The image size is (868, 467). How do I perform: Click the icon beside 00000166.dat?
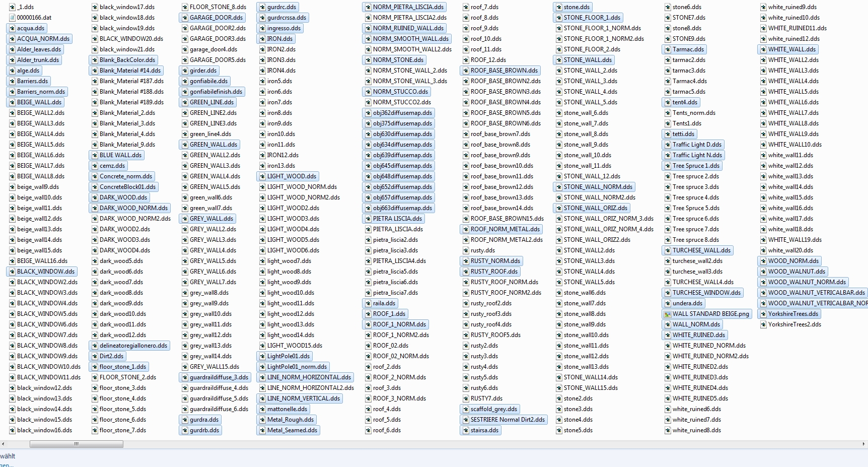pos(12,18)
